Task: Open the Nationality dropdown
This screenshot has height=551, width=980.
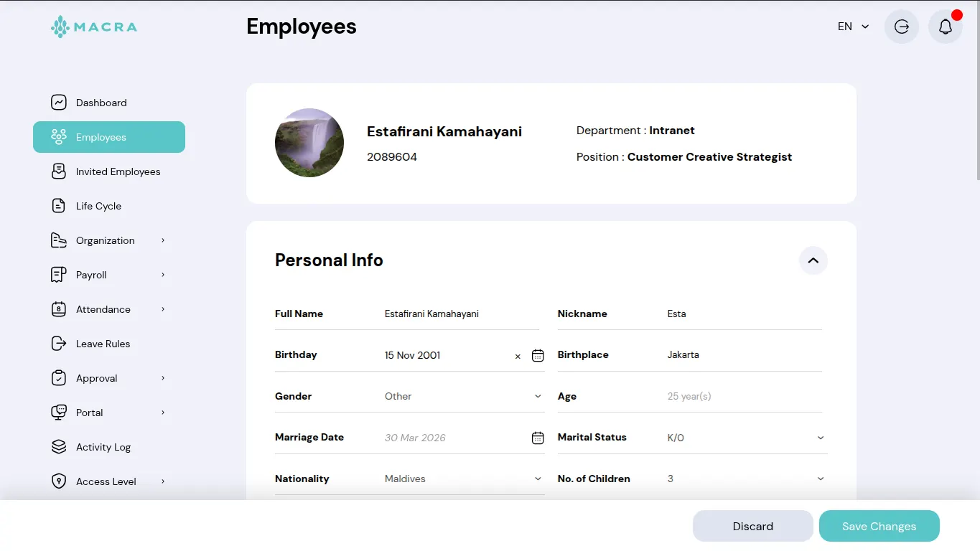Action: (x=463, y=479)
